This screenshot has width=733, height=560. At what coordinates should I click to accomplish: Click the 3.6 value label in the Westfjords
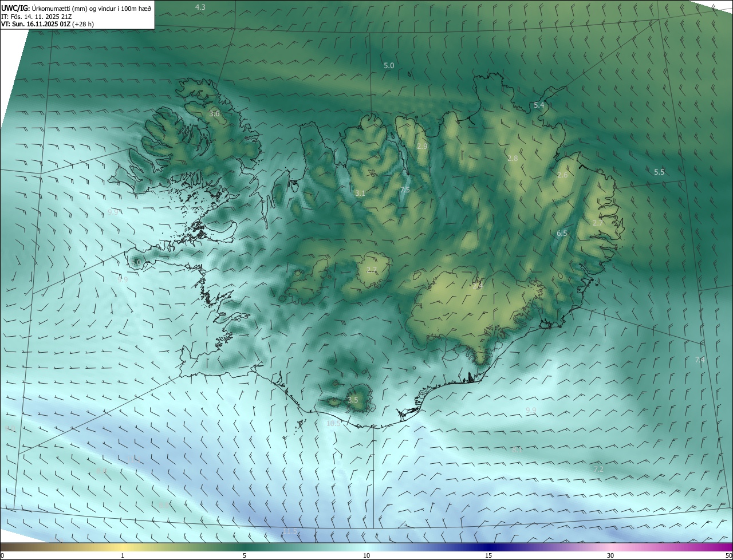coord(214,114)
